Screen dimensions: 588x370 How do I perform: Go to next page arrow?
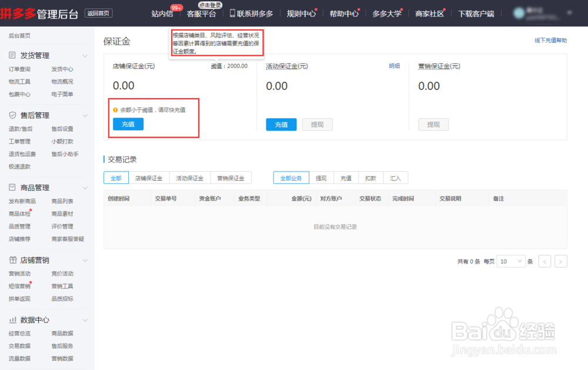[560, 261]
